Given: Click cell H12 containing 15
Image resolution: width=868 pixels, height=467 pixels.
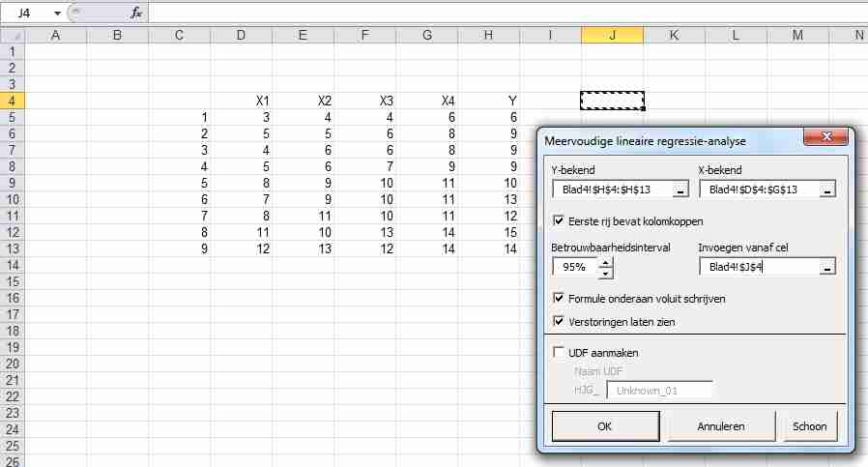Looking at the screenshot, I should pos(489,232).
